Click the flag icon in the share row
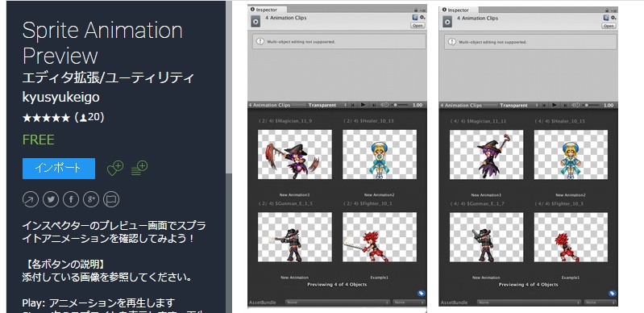Screen dimensions: 644x313 [111, 199]
